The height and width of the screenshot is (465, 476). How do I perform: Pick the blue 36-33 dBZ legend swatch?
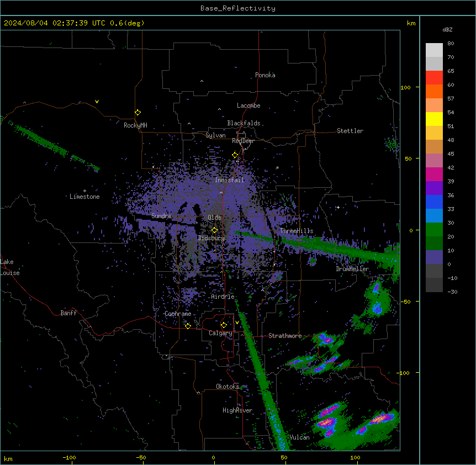pos(434,202)
